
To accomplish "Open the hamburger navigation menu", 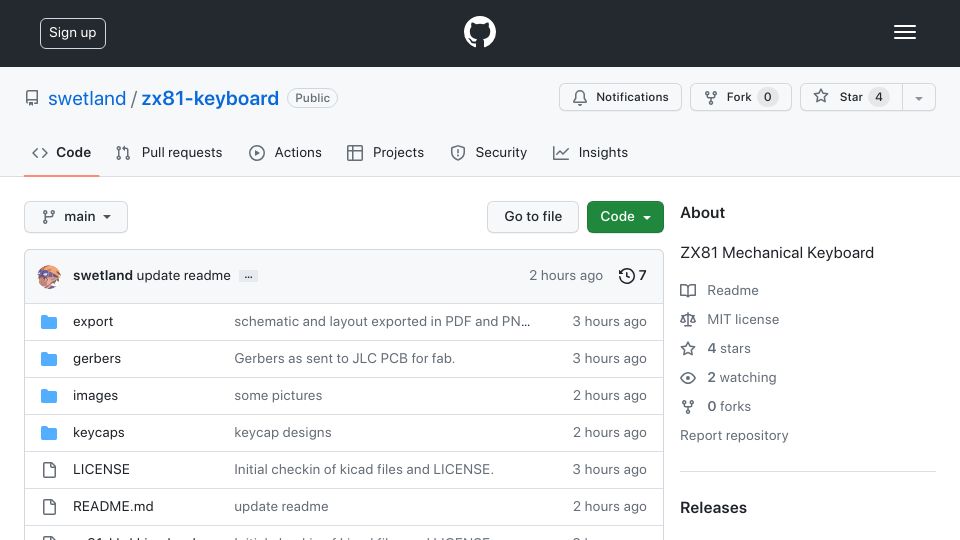I will (904, 32).
